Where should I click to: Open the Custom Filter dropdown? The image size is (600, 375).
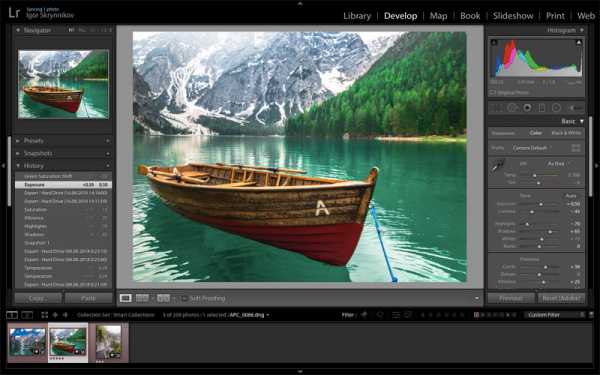(556, 315)
